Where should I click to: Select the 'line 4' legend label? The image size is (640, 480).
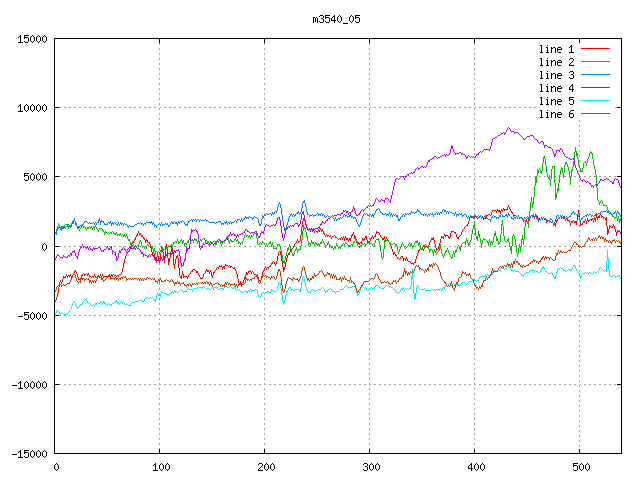pyautogui.click(x=556, y=88)
